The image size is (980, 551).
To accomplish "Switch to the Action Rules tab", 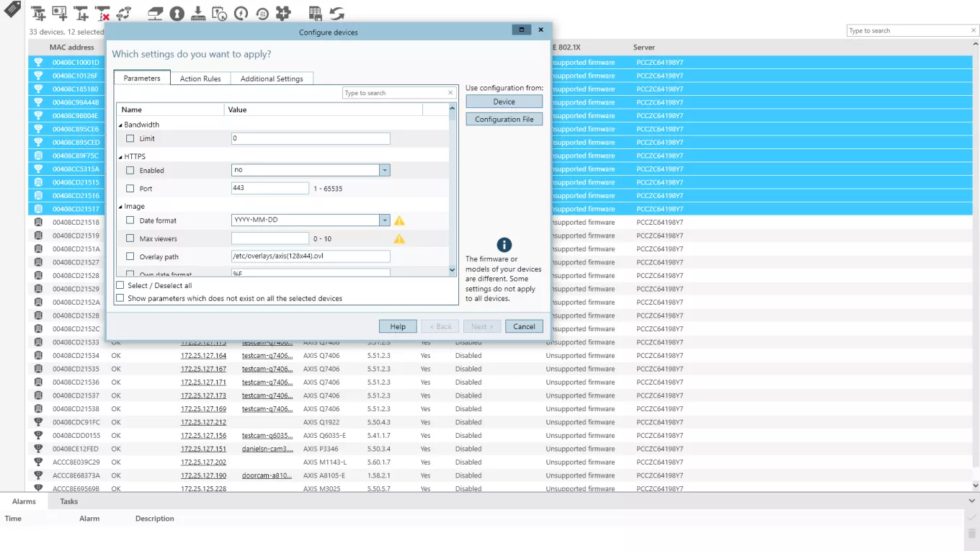I will (200, 78).
